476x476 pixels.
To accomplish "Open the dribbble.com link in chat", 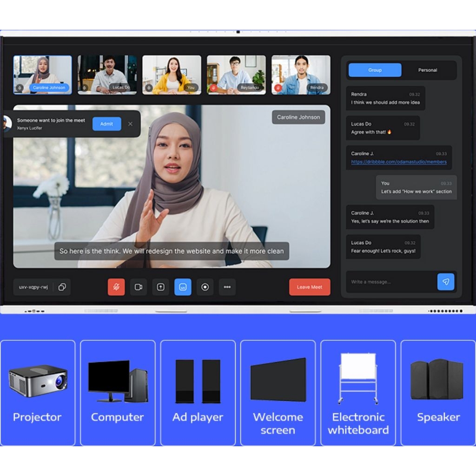I will click(399, 162).
